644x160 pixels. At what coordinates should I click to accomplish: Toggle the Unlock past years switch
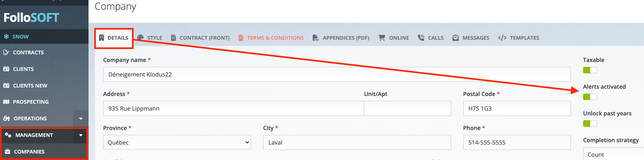pyautogui.click(x=590, y=124)
